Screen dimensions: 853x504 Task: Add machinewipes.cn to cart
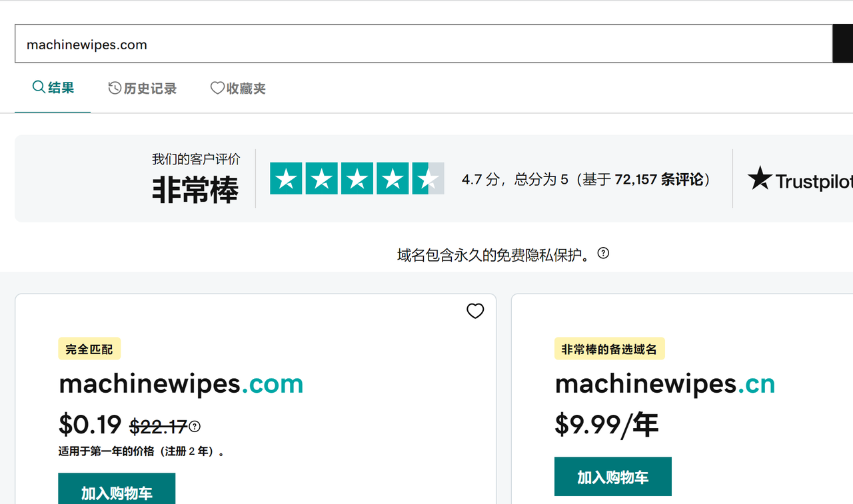tap(612, 477)
